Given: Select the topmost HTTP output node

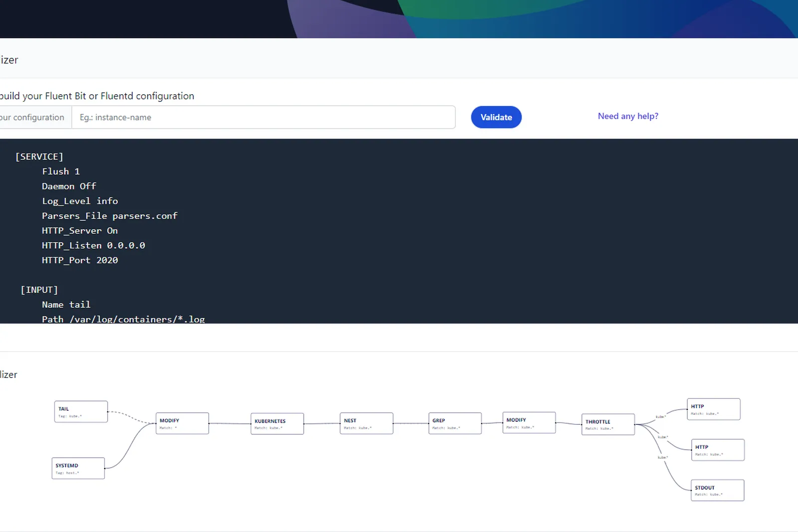Looking at the screenshot, I should point(714,409).
